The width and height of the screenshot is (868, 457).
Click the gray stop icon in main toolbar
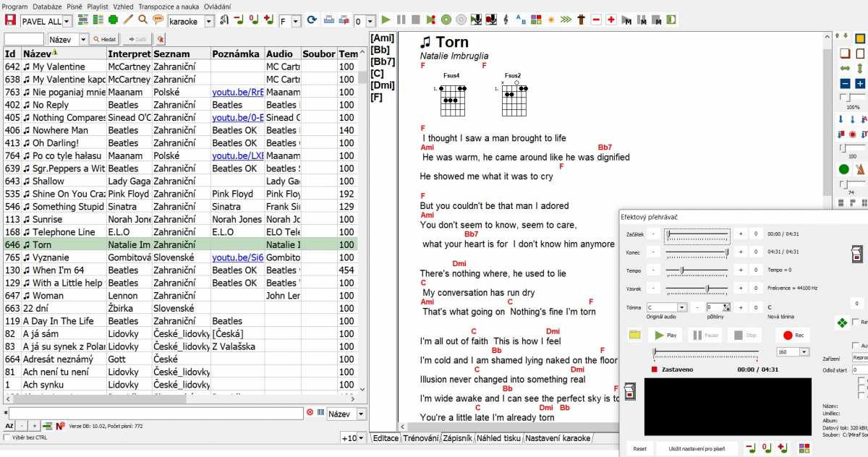click(416, 20)
